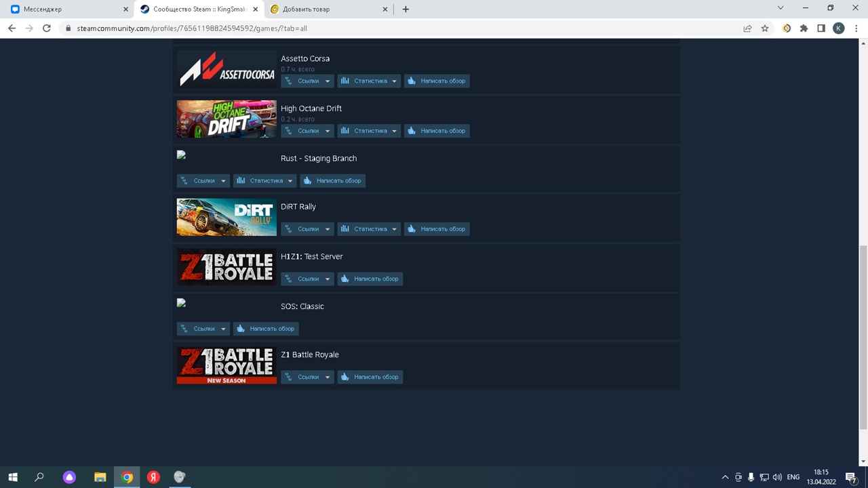Write a review for High Octane Drift
The height and width of the screenshot is (488, 868).
tap(437, 131)
